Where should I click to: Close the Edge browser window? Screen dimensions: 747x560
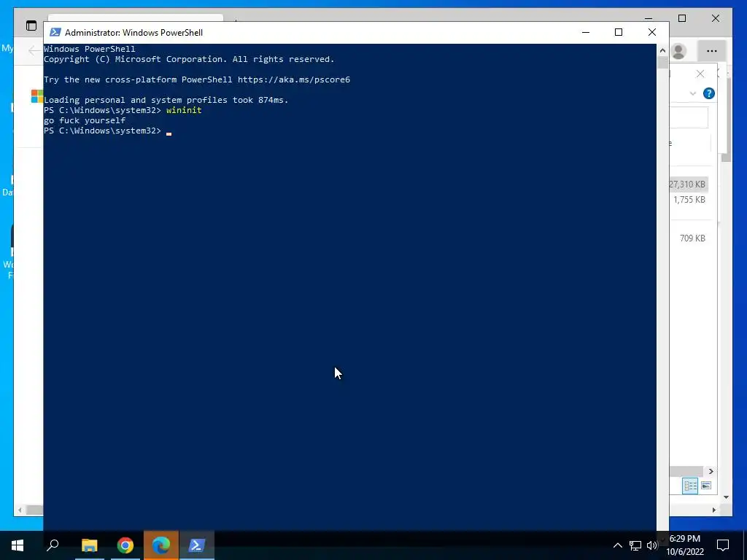716,18
